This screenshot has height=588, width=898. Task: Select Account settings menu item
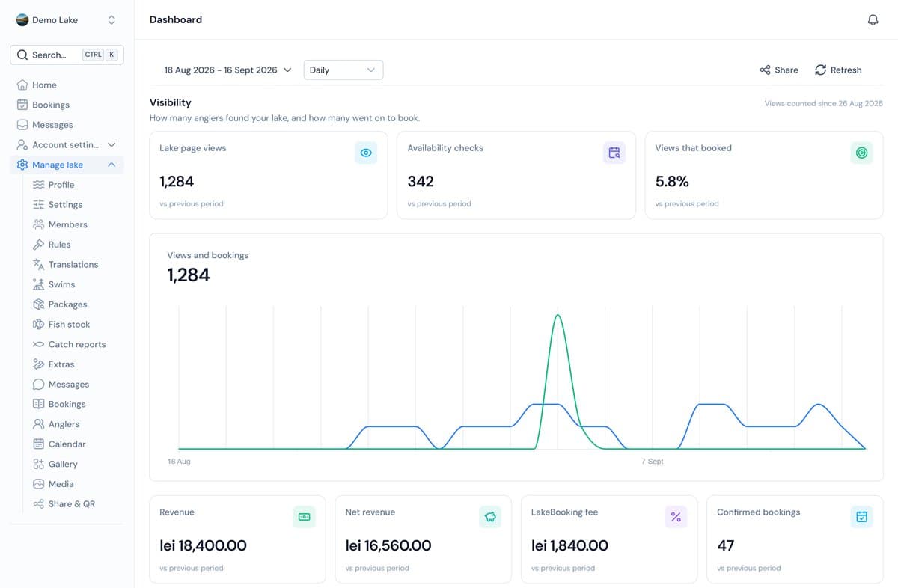[67, 145]
